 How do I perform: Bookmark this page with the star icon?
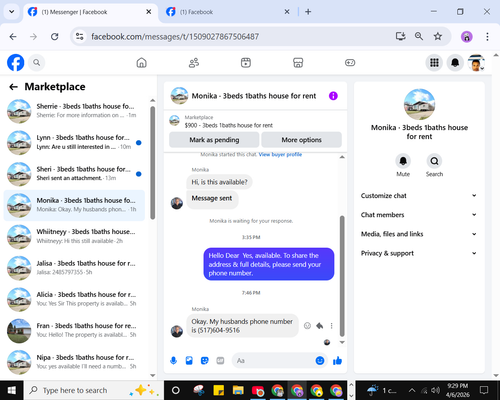438,36
